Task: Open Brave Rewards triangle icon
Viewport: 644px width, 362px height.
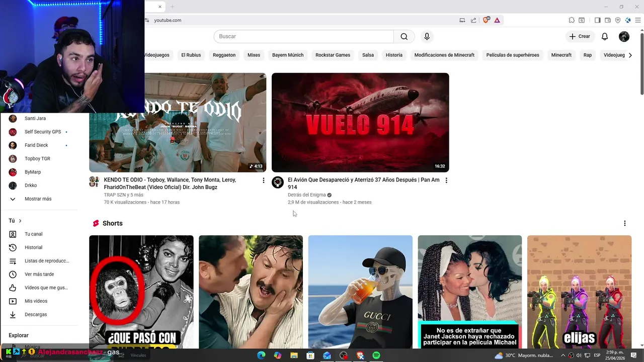Action: pos(497,20)
